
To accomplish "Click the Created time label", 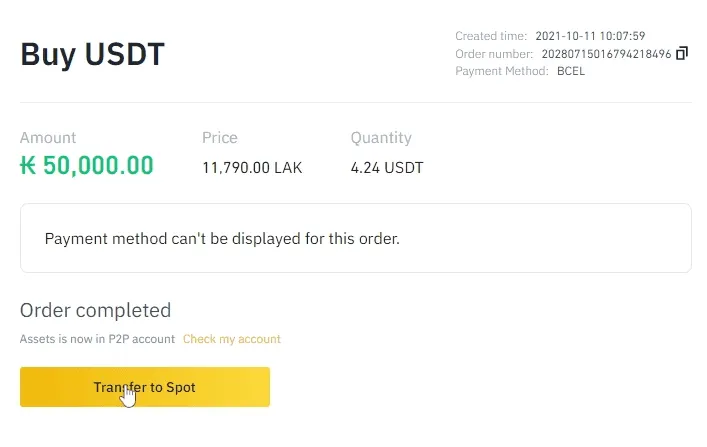I will pyautogui.click(x=491, y=36).
